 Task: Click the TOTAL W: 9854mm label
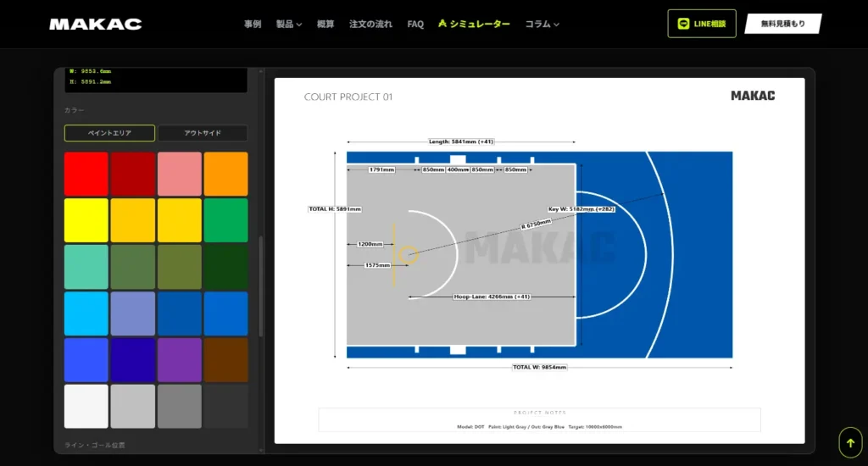tap(539, 367)
